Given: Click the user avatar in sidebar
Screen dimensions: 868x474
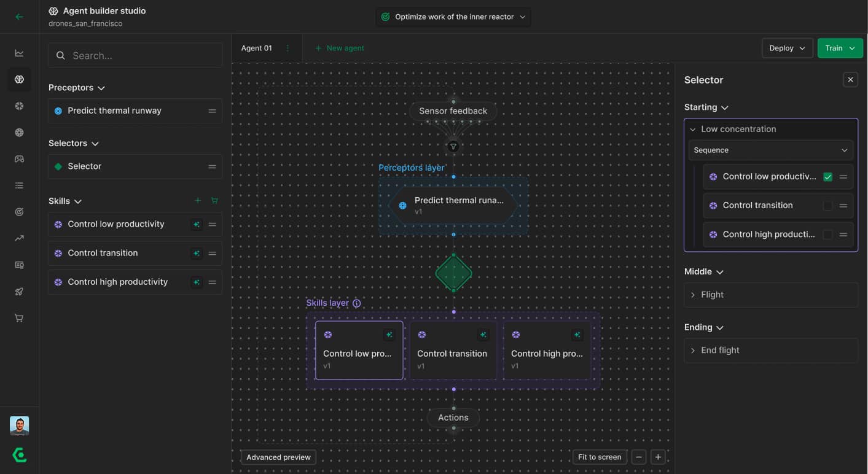Looking at the screenshot, I should coord(19,425).
